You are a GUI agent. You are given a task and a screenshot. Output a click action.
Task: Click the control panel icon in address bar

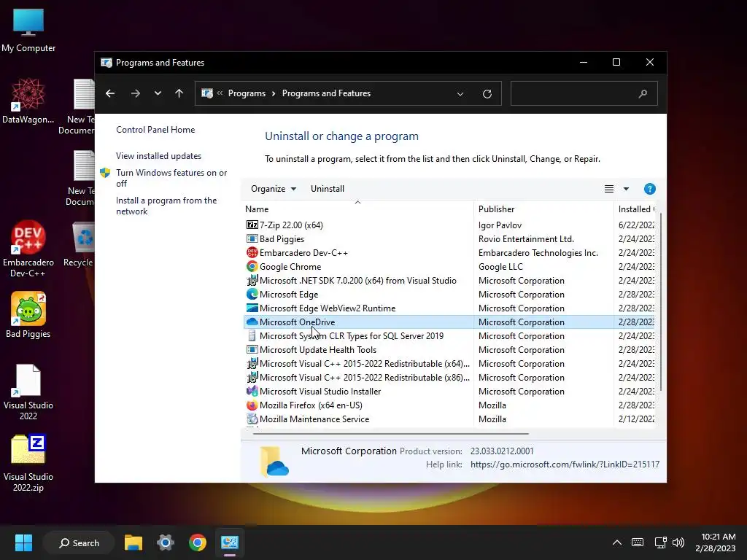click(x=206, y=93)
